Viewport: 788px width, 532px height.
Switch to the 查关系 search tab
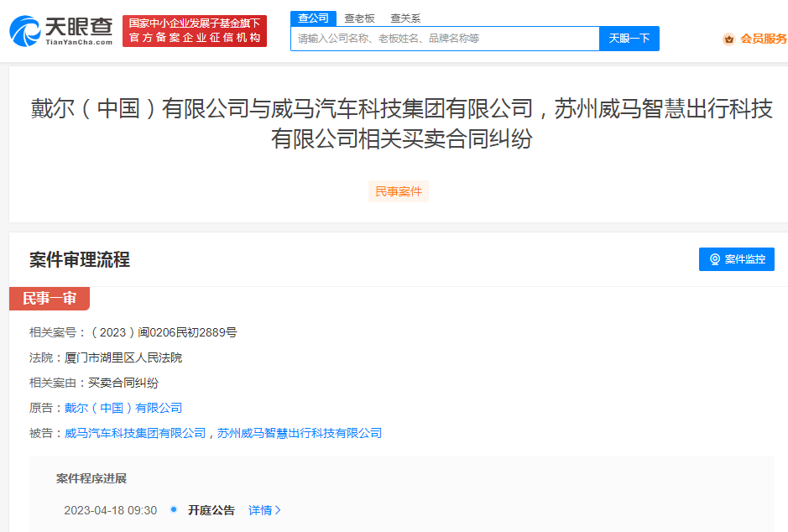point(405,18)
